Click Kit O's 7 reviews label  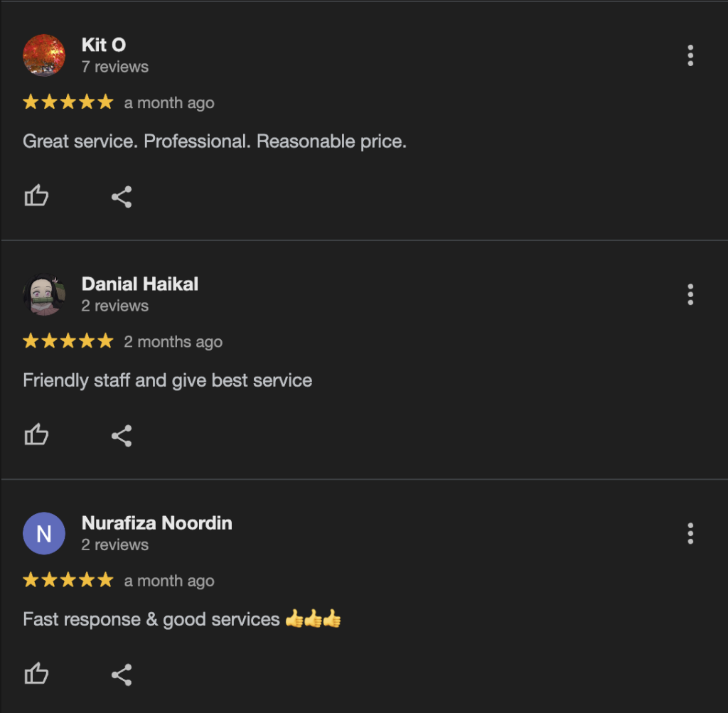pyautogui.click(x=115, y=67)
